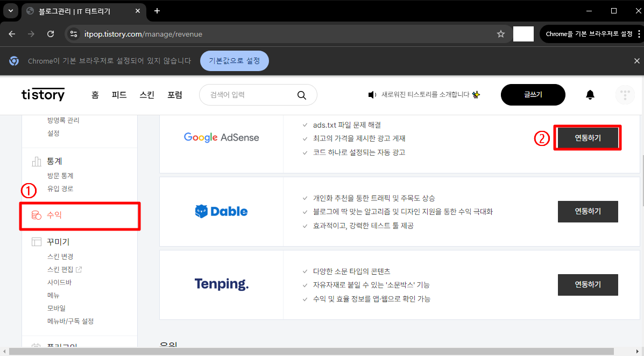This screenshot has width=644, height=356.
Task: Open the 포럼 menu item
Action: tap(174, 95)
